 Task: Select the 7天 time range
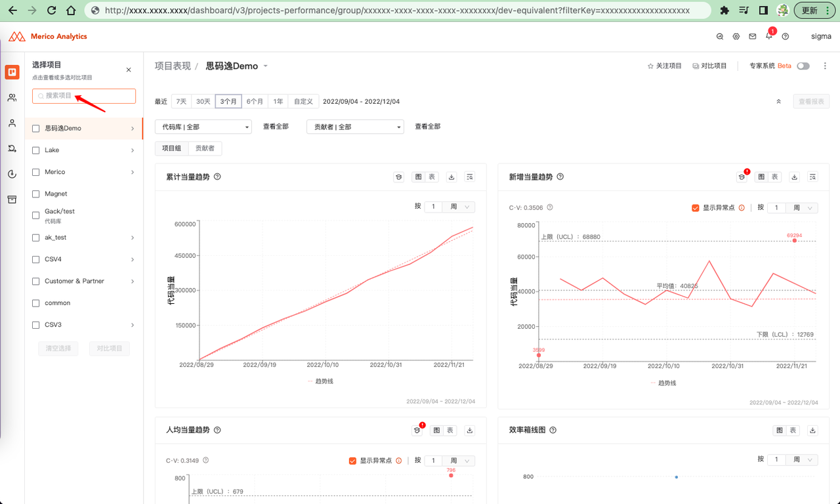(x=182, y=102)
